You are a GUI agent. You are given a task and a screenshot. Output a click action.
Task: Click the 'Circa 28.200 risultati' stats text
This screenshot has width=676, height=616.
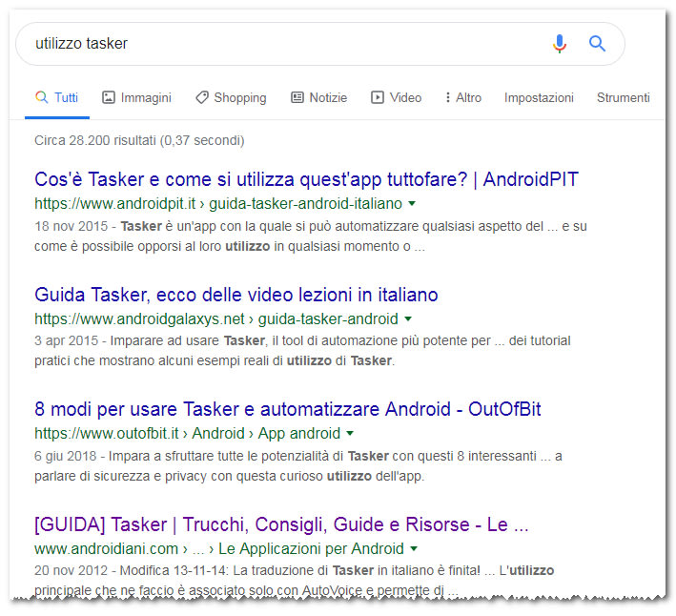coord(139,140)
